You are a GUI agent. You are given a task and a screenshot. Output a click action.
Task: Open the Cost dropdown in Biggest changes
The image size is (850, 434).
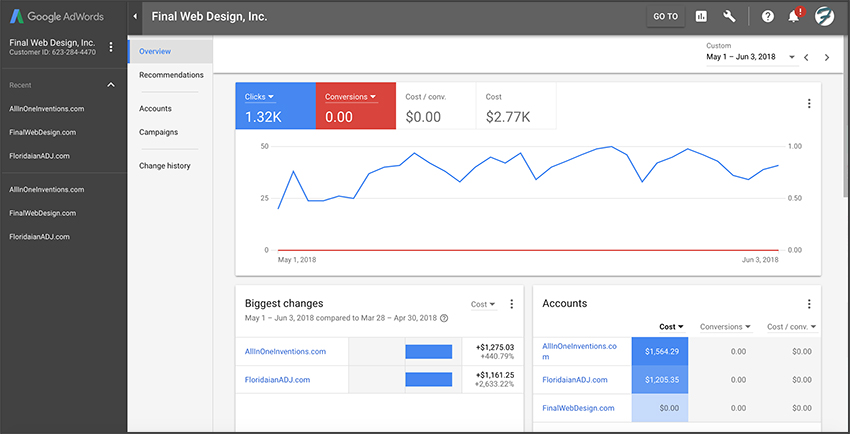click(483, 305)
